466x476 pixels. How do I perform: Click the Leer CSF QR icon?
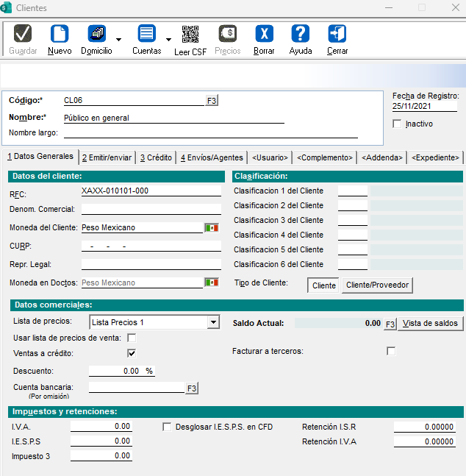[x=190, y=34]
